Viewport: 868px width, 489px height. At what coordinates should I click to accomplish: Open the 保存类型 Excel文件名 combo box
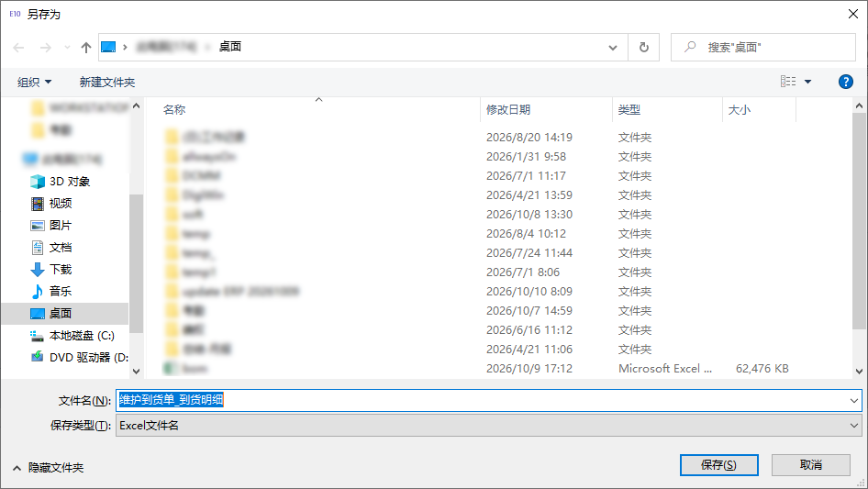tap(489, 426)
